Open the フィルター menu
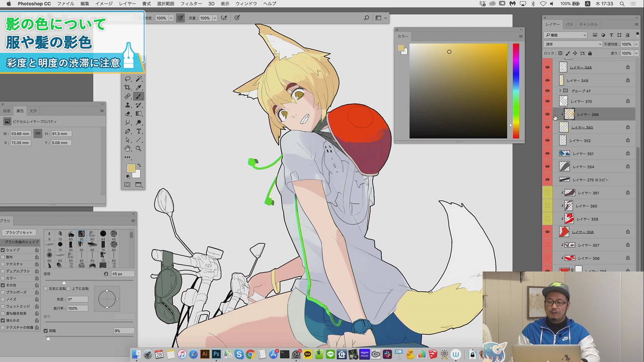This screenshot has height=362, width=644. pyautogui.click(x=191, y=4)
